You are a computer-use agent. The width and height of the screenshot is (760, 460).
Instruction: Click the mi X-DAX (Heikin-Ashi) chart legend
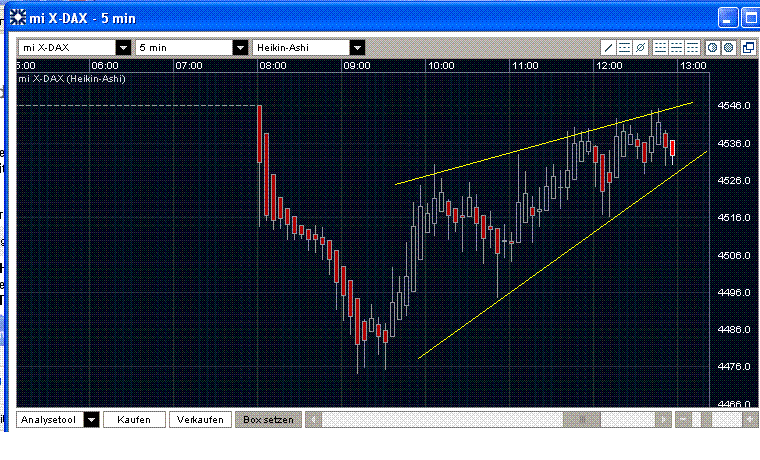tap(72, 79)
